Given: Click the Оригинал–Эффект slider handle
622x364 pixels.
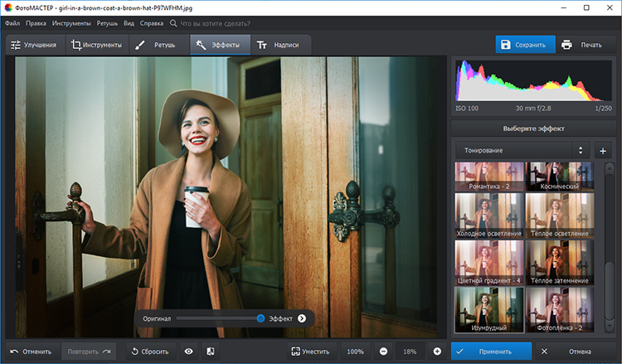Looking at the screenshot, I should coord(260,318).
